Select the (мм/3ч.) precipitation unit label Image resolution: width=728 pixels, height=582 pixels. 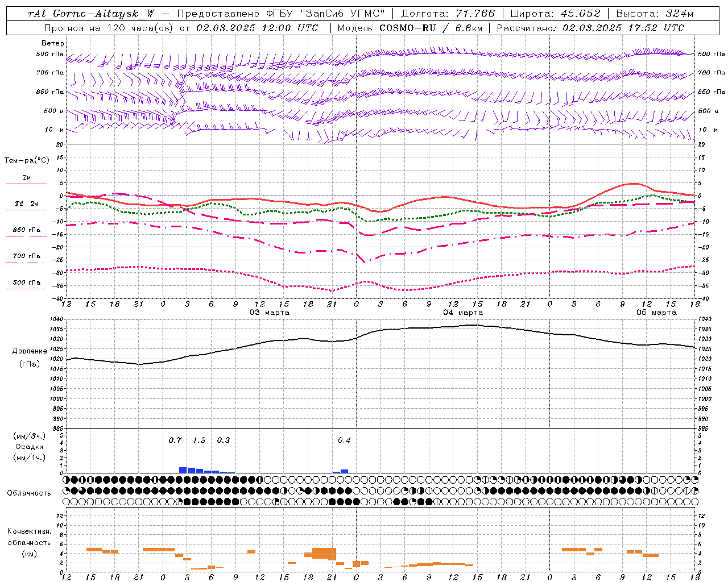pyautogui.click(x=29, y=436)
